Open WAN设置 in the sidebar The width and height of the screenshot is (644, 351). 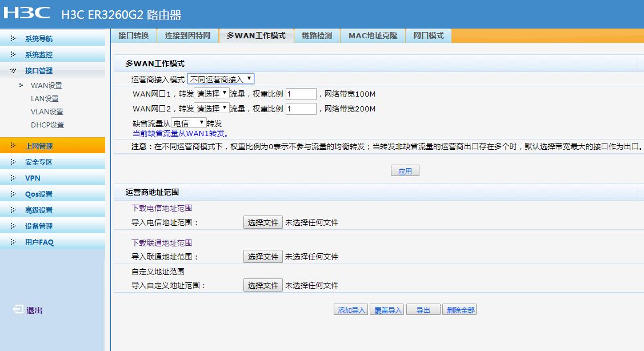coord(46,86)
